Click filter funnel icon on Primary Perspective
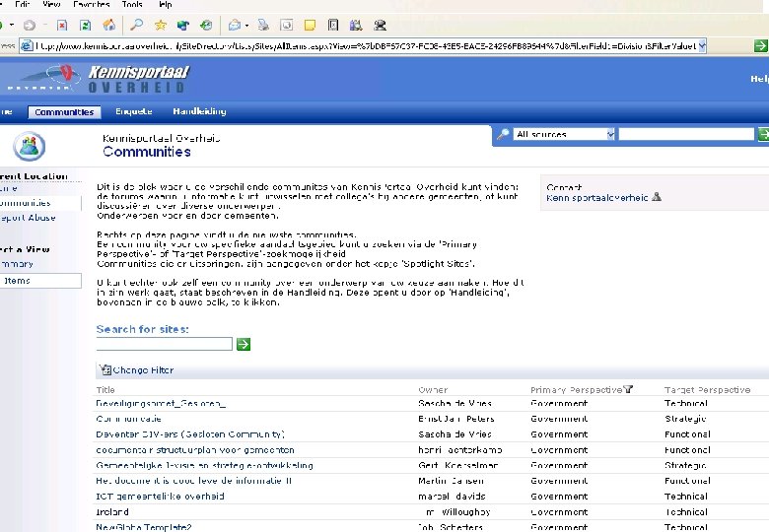 click(628, 389)
